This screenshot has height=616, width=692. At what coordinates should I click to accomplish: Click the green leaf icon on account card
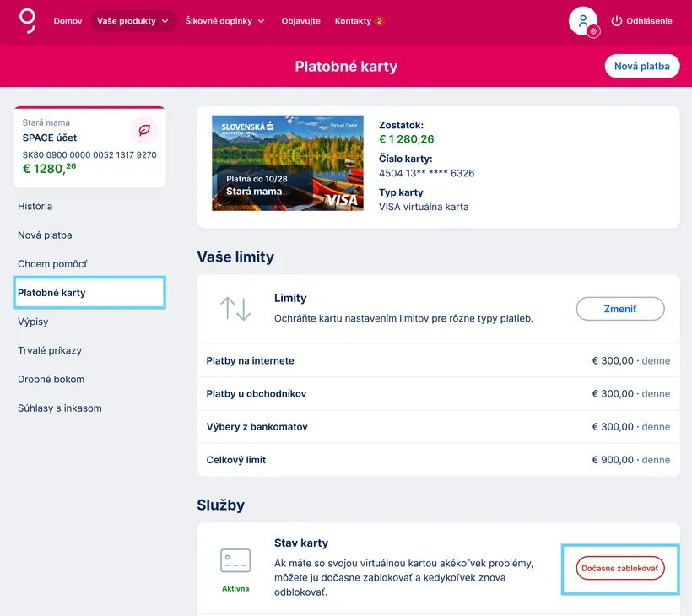pos(144,131)
